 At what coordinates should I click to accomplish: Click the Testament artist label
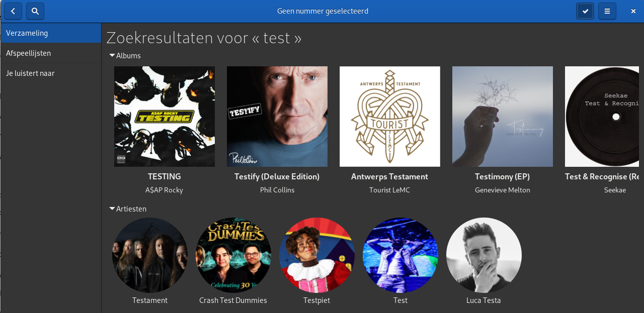pyautogui.click(x=150, y=300)
